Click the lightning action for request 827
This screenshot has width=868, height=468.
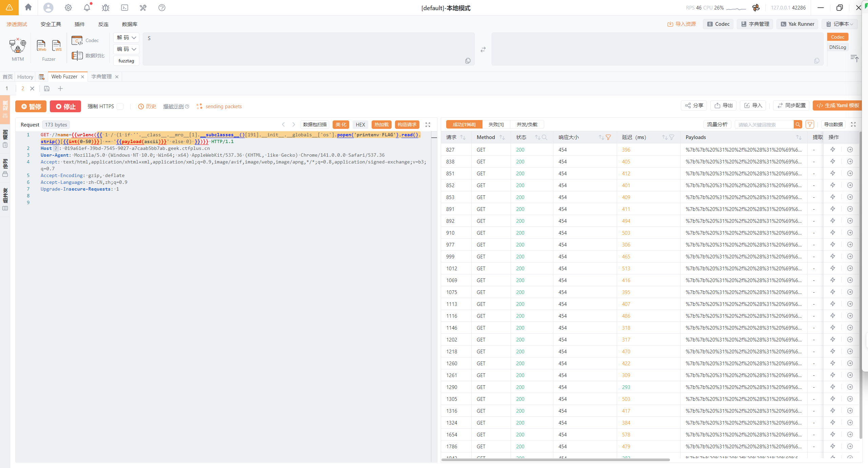(833, 150)
